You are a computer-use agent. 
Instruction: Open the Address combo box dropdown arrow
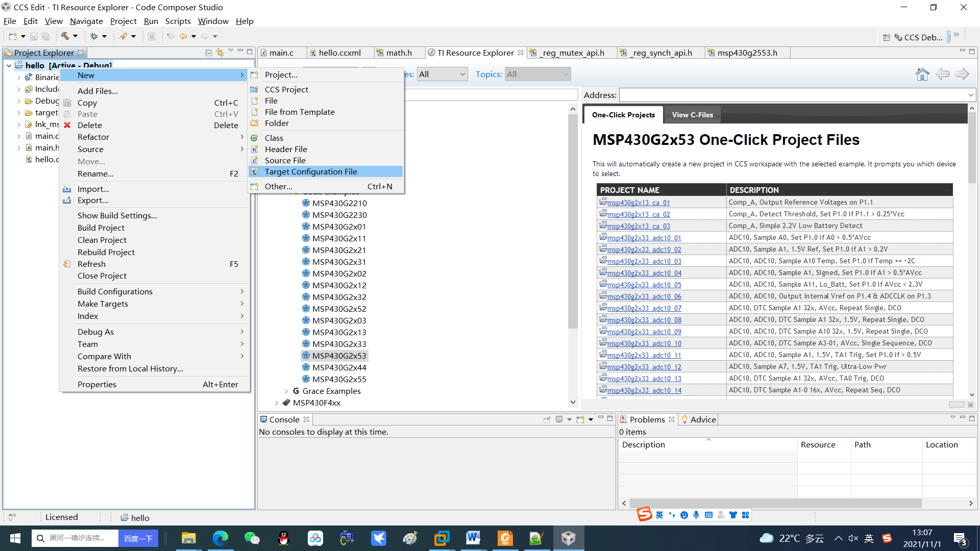click(x=970, y=95)
